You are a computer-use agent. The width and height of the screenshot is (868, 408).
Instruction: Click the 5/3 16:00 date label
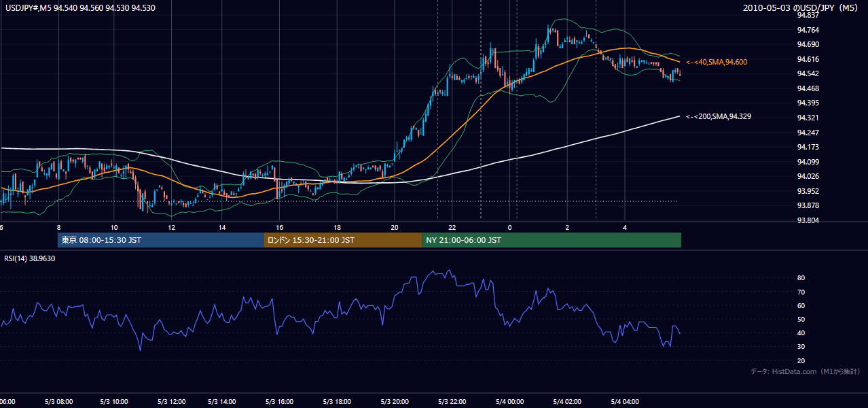pos(279,402)
